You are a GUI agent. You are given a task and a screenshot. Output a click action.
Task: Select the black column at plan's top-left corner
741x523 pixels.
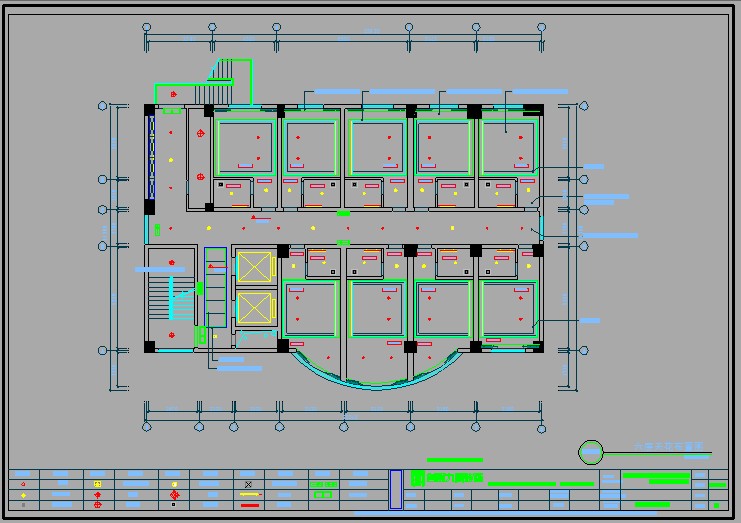click(149, 109)
